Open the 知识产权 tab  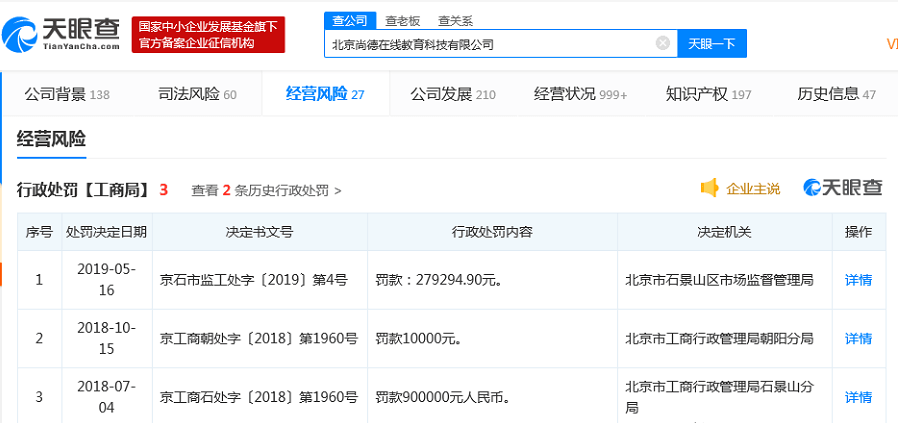tap(708, 94)
